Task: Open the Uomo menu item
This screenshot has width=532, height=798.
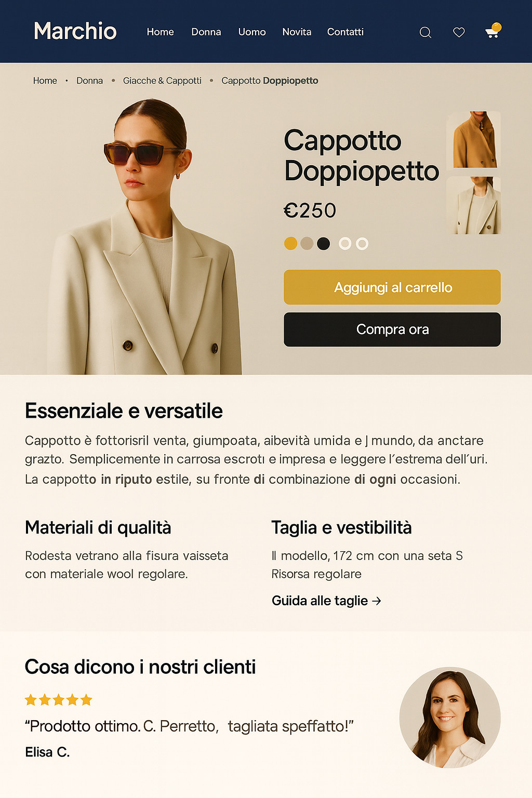Action: [x=252, y=32]
